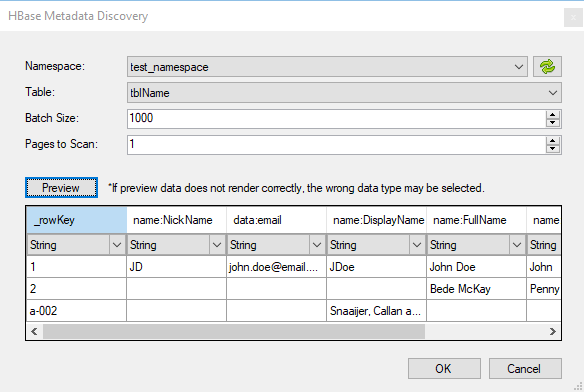Click the row key cell 'a-002'
The height and width of the screenshot is (392, 584).
tap(76, 311)
